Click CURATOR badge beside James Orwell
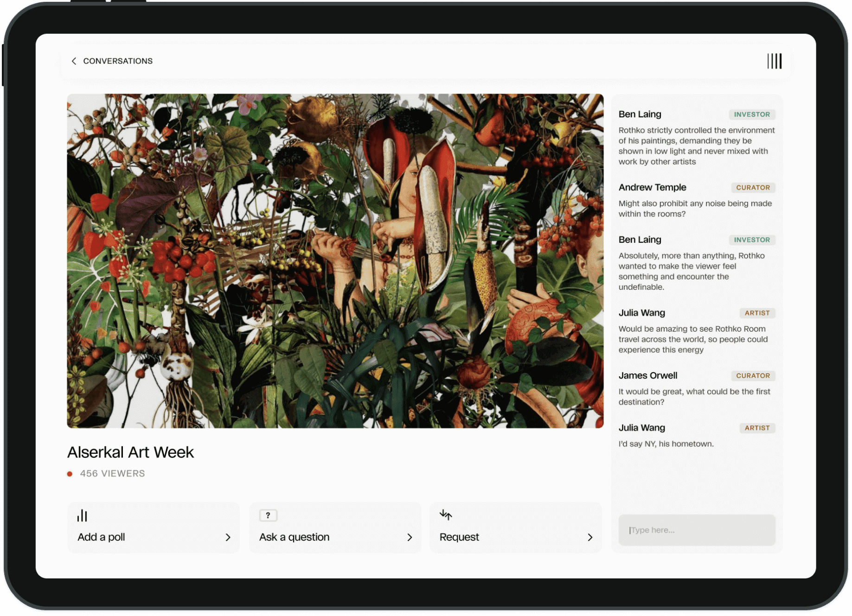The image size is (852, 616). (x=753, y=376)
